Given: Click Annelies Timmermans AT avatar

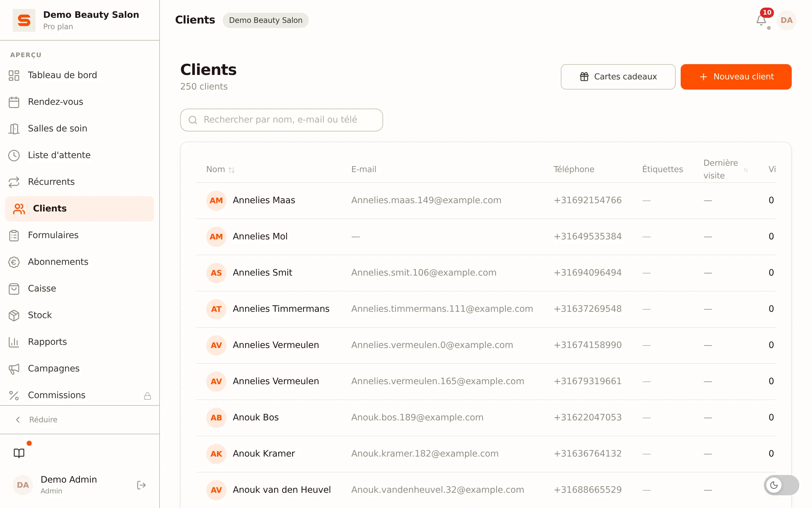Looking at the screenshot, I should point(216,309).
